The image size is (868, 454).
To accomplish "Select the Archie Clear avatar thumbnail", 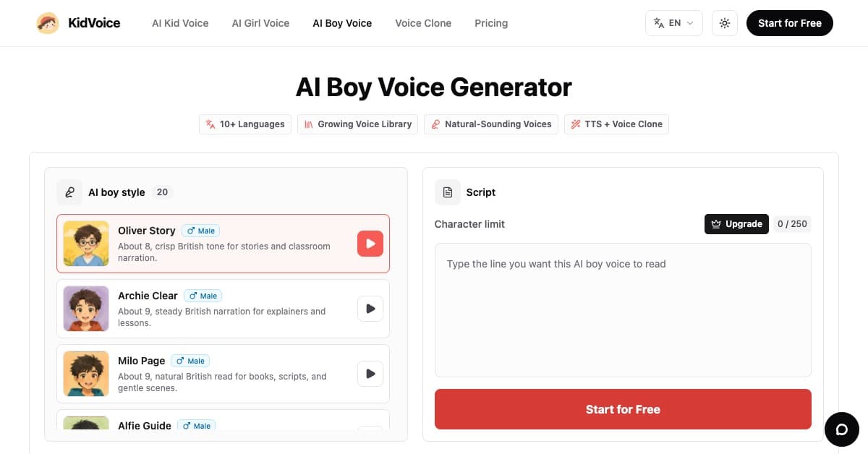I will click(x=86, y=309).
